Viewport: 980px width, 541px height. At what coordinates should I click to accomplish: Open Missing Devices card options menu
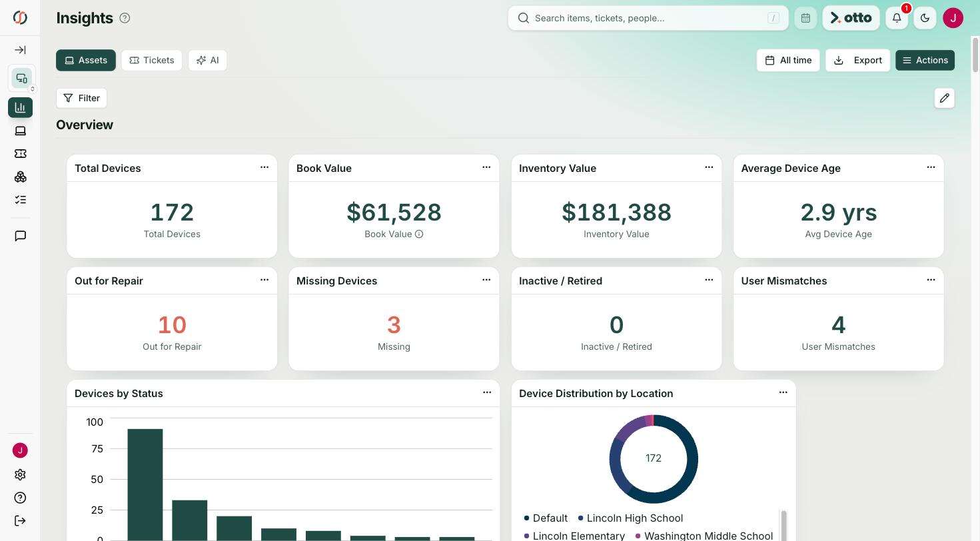click(486, 280)
